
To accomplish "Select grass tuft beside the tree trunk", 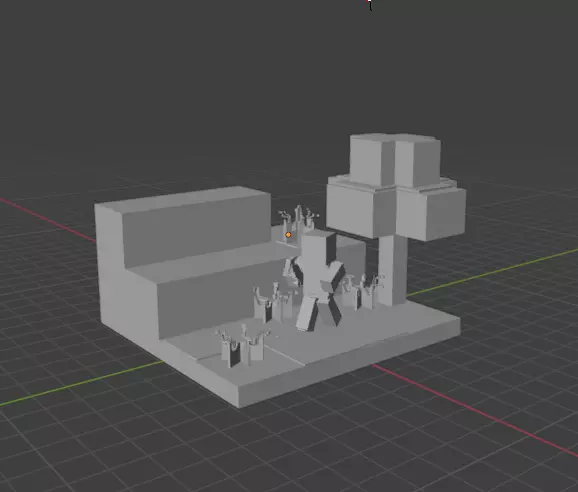I will pyautogui.click(x=362, y=291).
